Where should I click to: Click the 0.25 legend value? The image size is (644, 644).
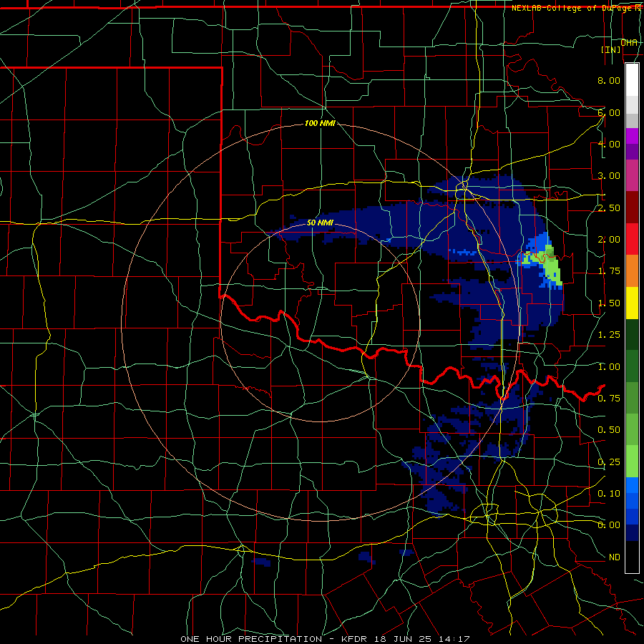click(x=609, y=462)
